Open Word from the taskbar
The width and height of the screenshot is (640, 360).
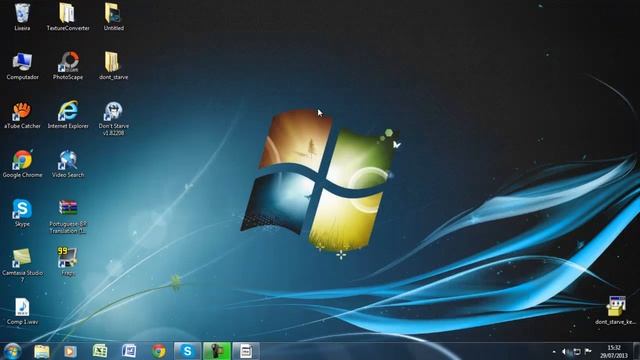click(129, 351)
